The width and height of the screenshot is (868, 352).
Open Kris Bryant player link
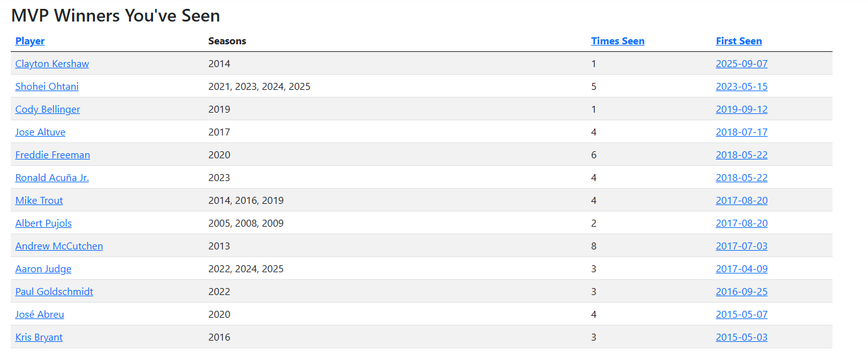coord(39,337)
